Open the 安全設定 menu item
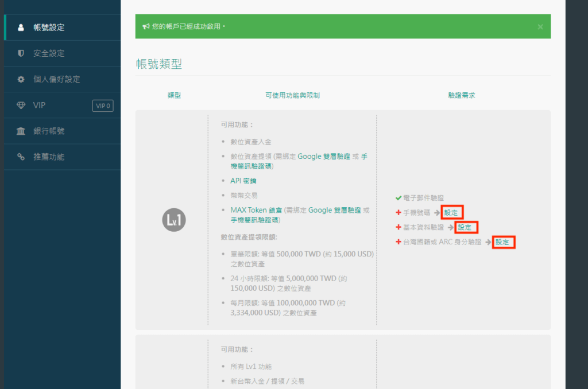The height and width of the screenshot is (389, 588). click(49, 53)
